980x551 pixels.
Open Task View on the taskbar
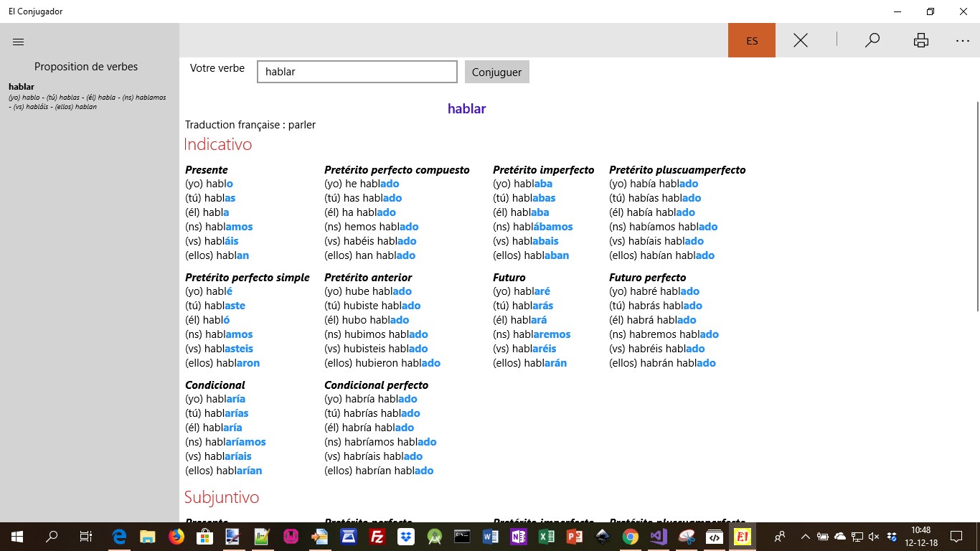tap(86, 537)
